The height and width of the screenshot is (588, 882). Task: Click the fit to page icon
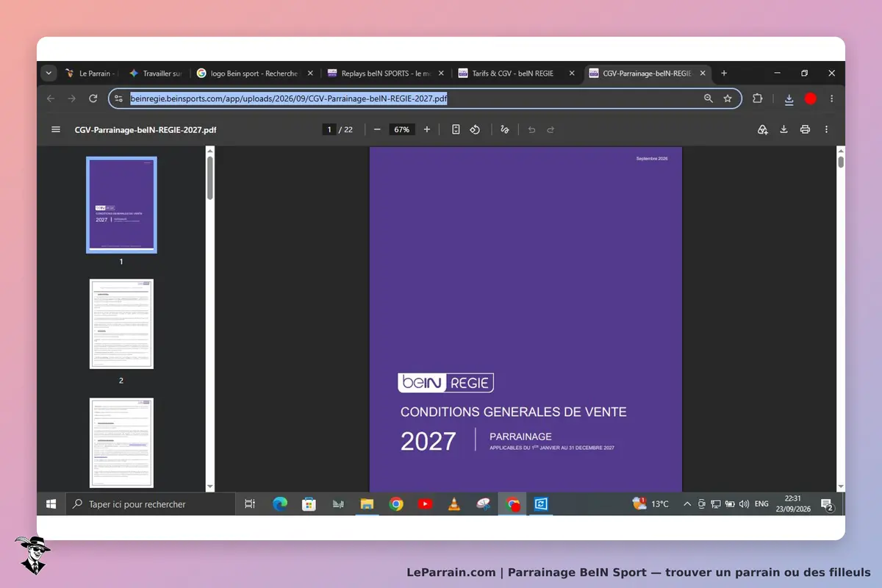point(456,129)
